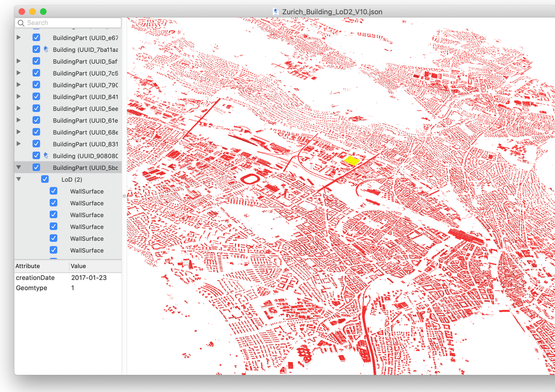The height and width of the screenshot is (392, 555).
Task: Select the BuildingPart (UUID_831 label
Action: (x=86, y=144)
